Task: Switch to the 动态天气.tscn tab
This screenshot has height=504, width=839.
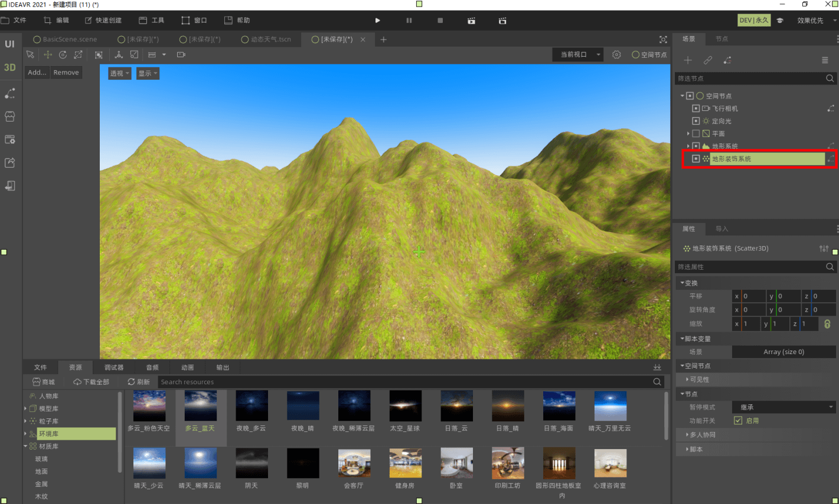Action: (x=266, y=40)
